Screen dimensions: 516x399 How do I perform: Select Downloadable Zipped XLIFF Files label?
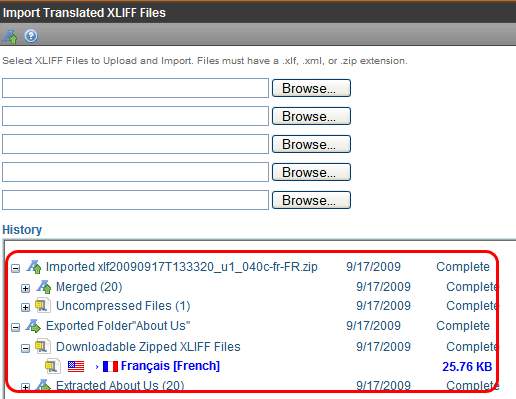tap(148, 347)
